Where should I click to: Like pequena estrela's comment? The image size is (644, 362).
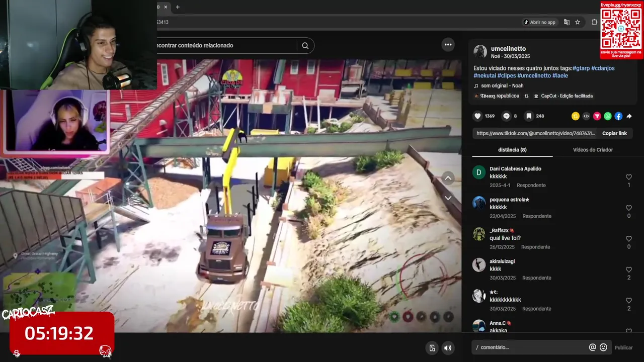pyautogui.click(x=629, y=208)
